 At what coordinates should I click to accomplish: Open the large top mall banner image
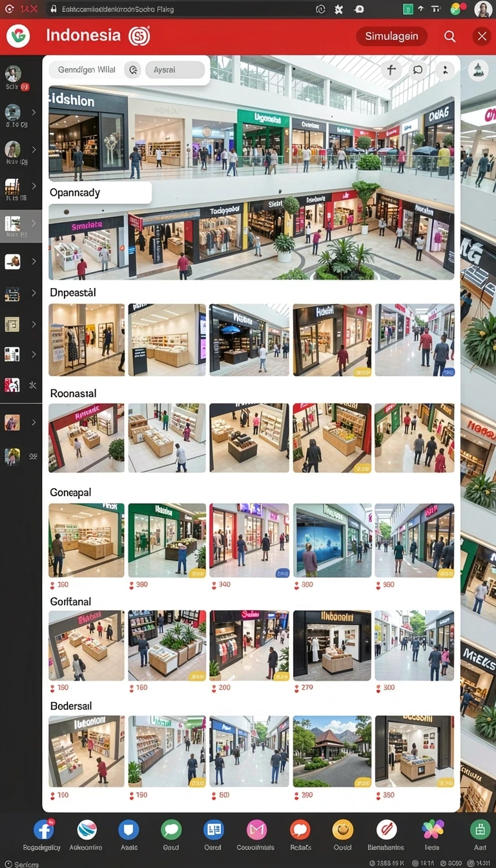click(252, 133)
